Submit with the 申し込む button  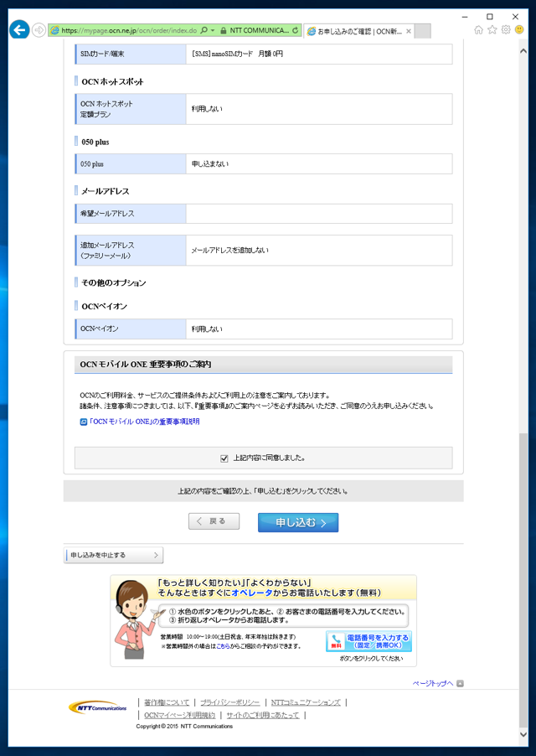(298, 523)
